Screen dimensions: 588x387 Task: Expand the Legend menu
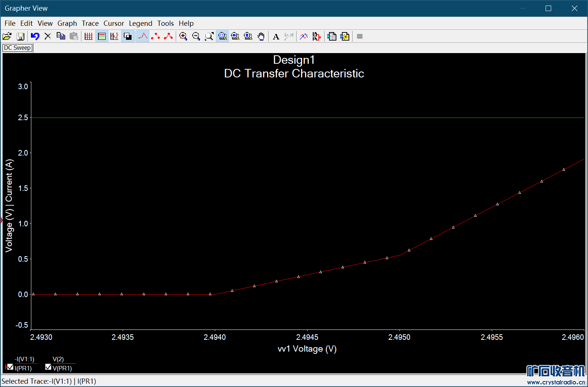(140, 23)
